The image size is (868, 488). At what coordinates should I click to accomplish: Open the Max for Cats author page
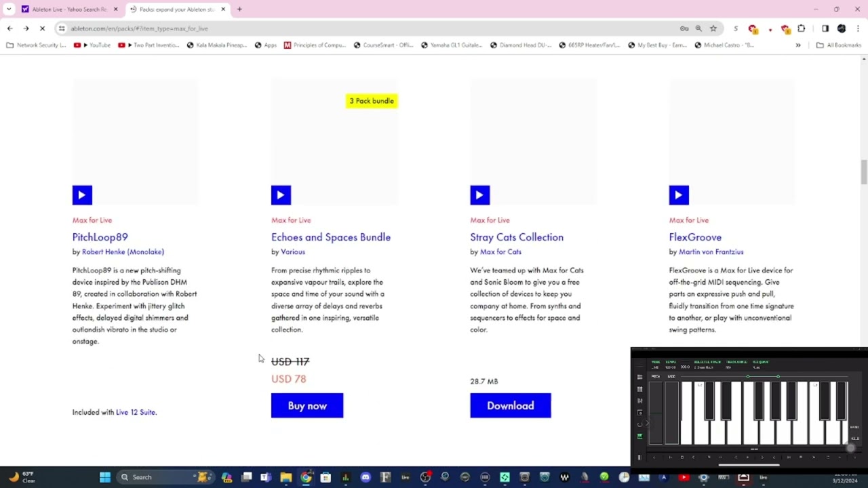point(500,252)
